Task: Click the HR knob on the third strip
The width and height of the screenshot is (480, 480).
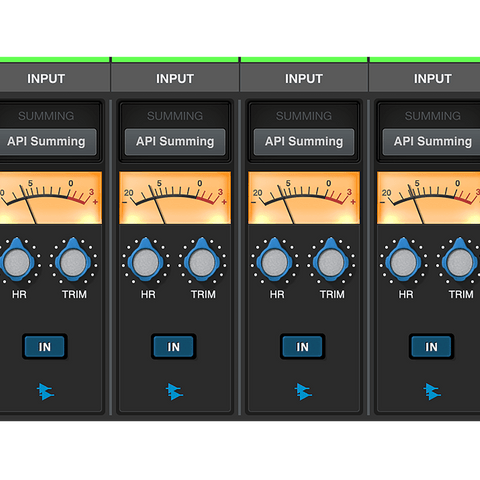Action: coord(274,262)
